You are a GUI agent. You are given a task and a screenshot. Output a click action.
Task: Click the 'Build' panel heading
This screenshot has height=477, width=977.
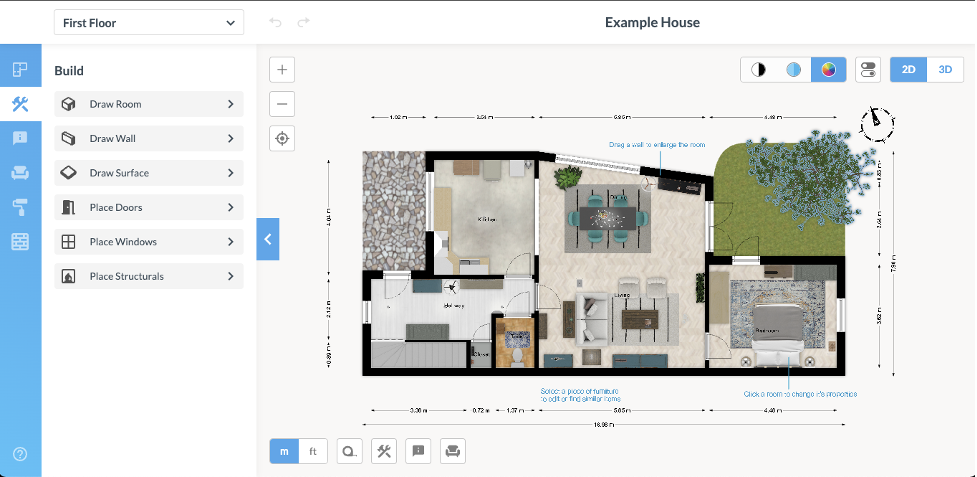pos(69,71)
